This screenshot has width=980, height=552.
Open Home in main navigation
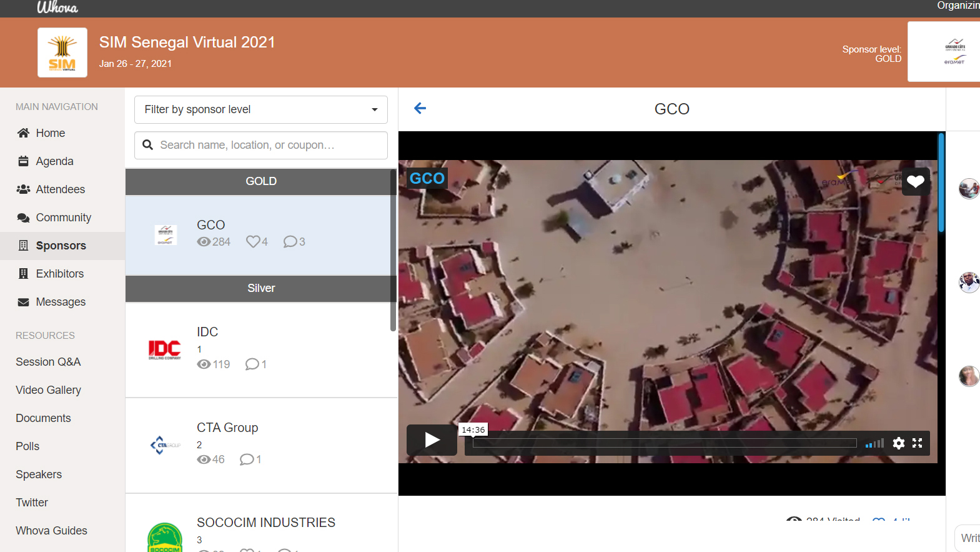click(50, 133)
